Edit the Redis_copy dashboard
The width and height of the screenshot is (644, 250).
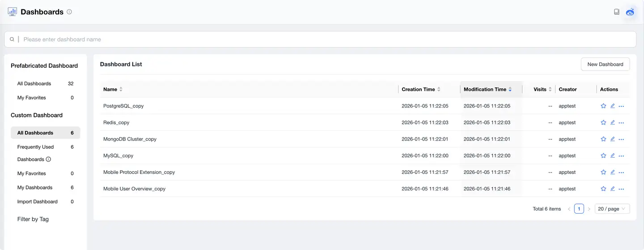pyautogui.click(x=613, y=123)
